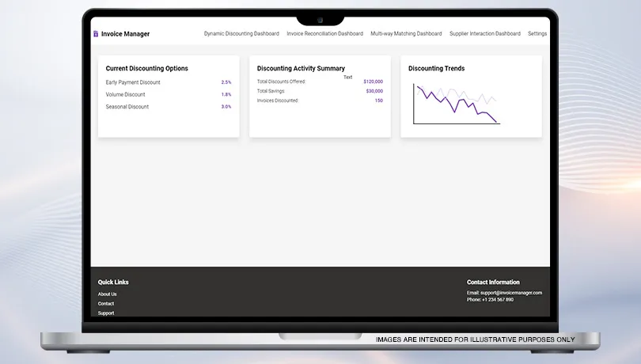Screen dimensions: 641x364
Task: Click the Discounting Activity Summary heading
Action: [301, 69]
